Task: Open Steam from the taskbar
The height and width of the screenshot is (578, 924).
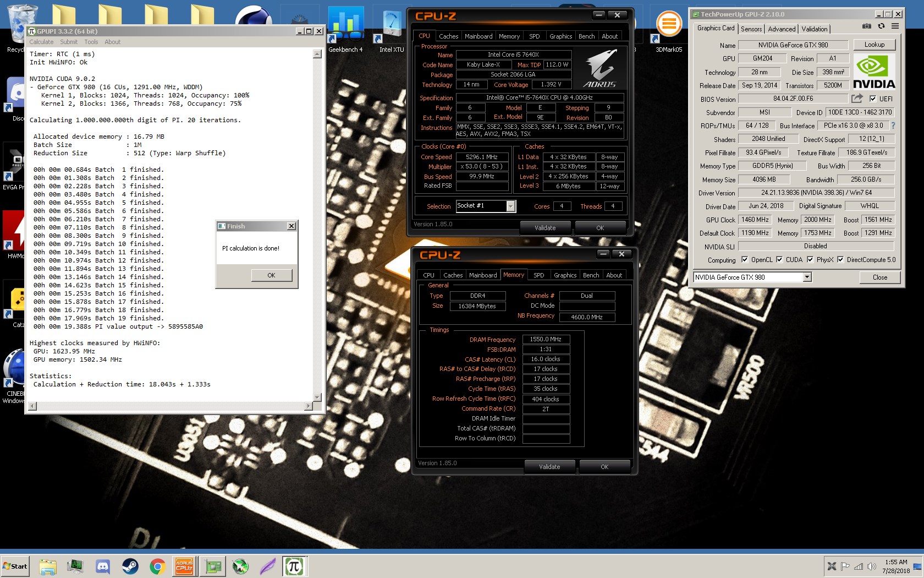Action: click(x=130, y=566)
